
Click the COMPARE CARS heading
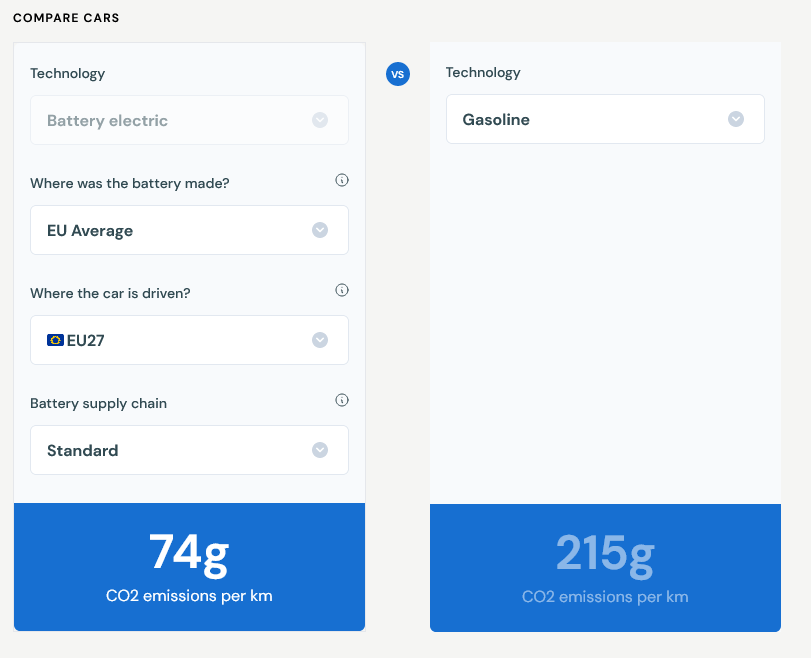click(66, 18)
